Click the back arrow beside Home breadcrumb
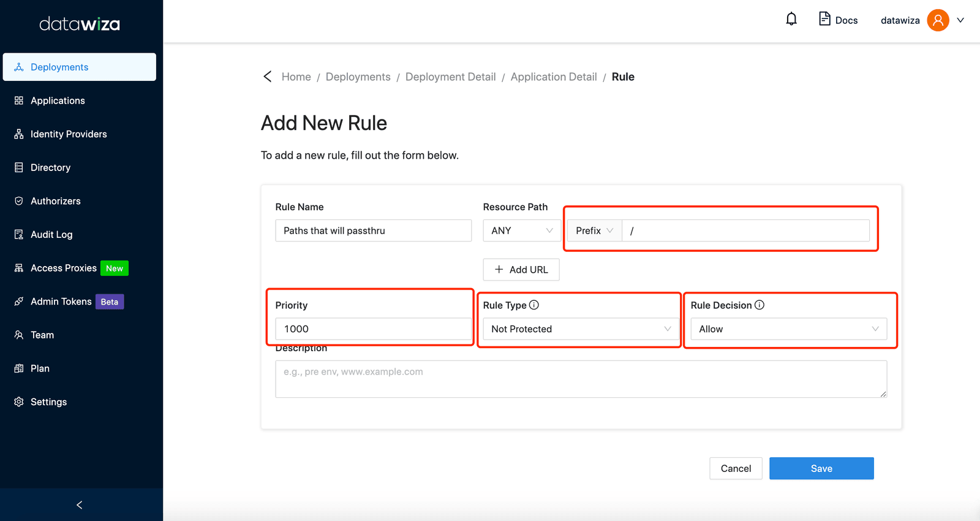 point(267,77)
